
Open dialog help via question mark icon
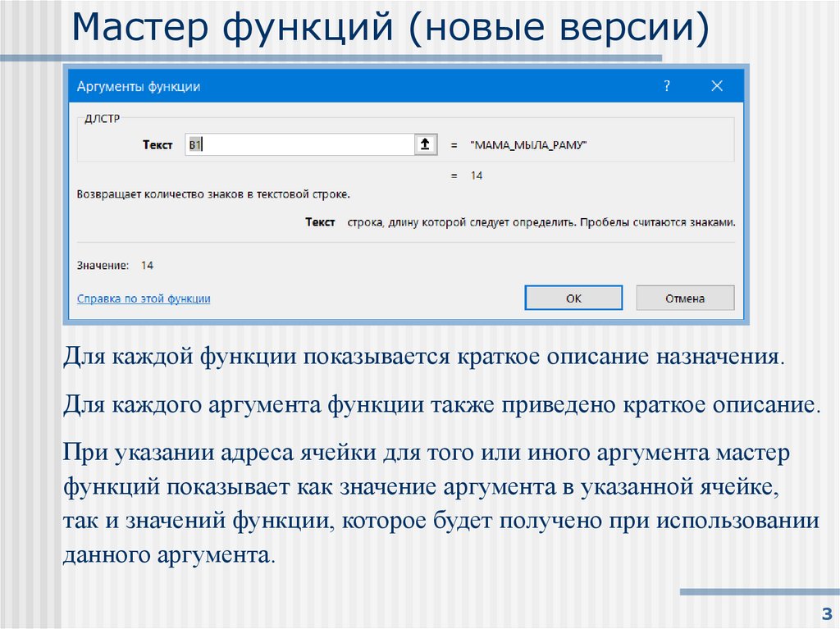click(667, 84)
